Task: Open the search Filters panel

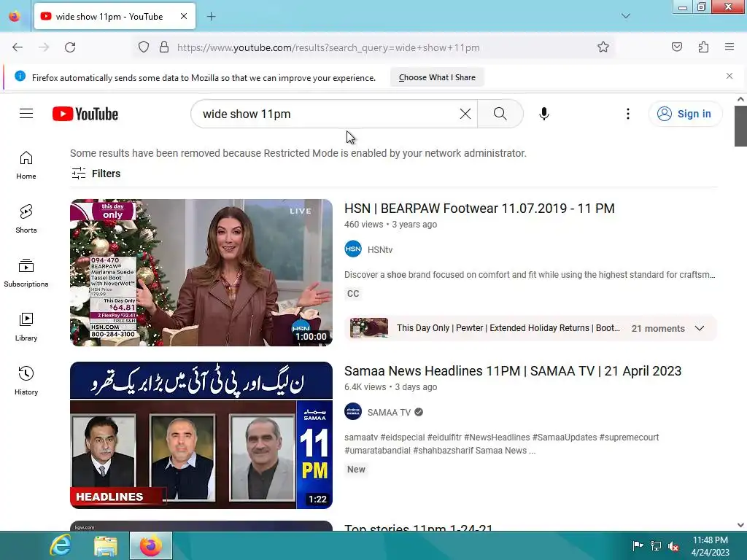Action: pos(96,174)
